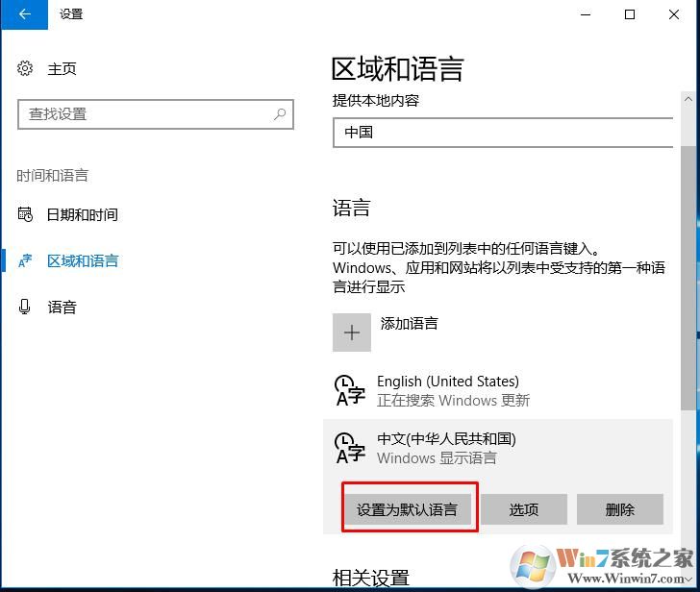Click the 正在搜索 Windows 更新 status text
This screenshot has width=700, height=592.
point(453,401)
